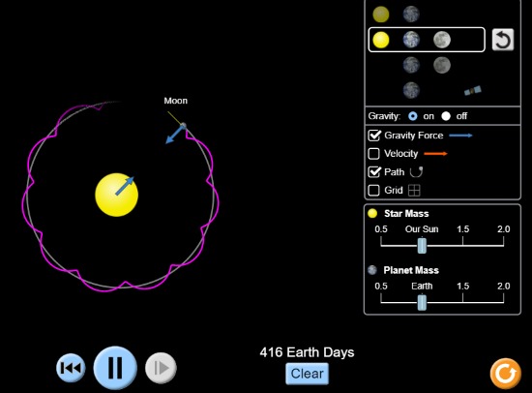Image resolution: width=532 pixels, height=393 pixels.
Task: Select the Sun and Planet scenario row
Action: pyautogui.click(x=397, y=15)
